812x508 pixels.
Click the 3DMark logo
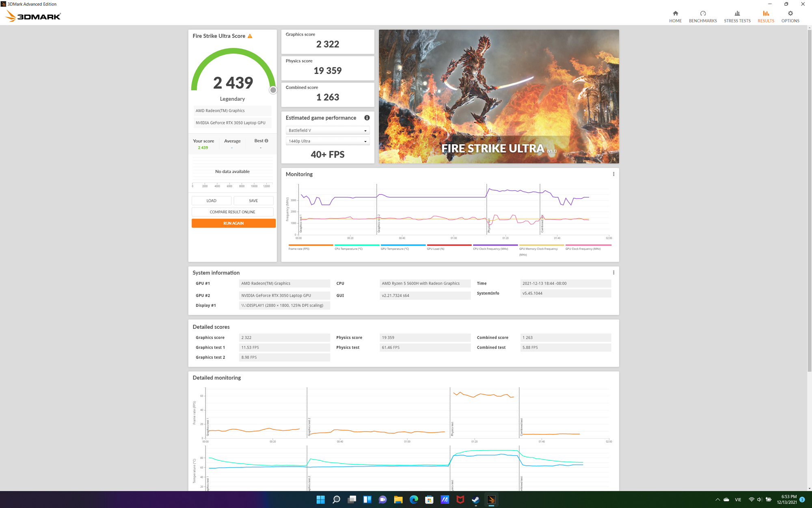[x=33, y=16]
